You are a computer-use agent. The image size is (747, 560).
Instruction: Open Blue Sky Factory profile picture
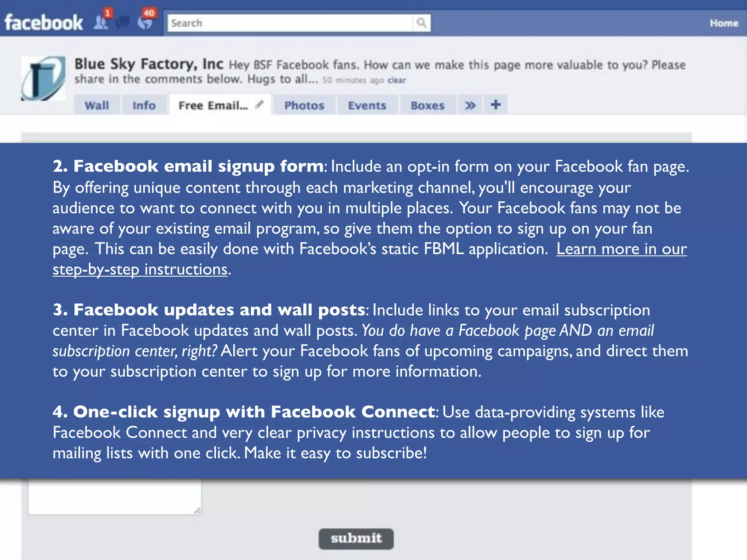43,78
